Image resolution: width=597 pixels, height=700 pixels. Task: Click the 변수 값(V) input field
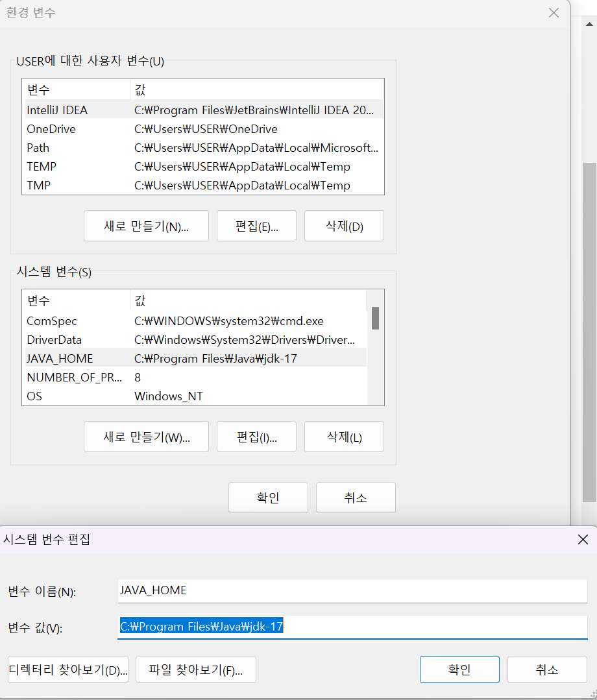pyautogui.click(x=352, y=627)
